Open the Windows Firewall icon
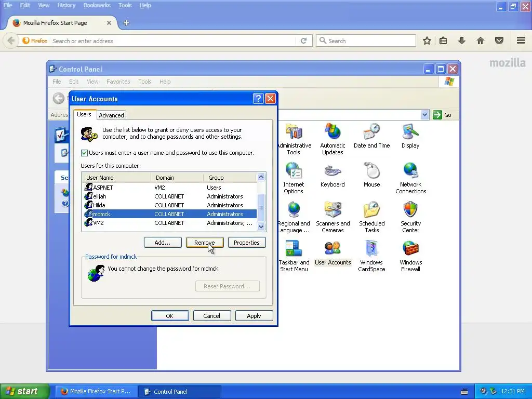532x399 pixels. (410, 256)
